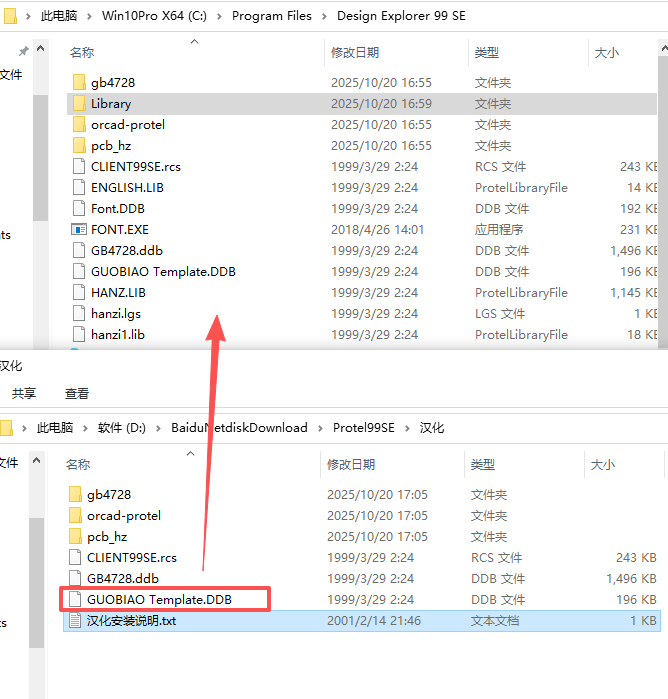Select the GUOBIAO Template.DDB icon in 汉化 window
The image size is (668, 699).
point(75,599)
